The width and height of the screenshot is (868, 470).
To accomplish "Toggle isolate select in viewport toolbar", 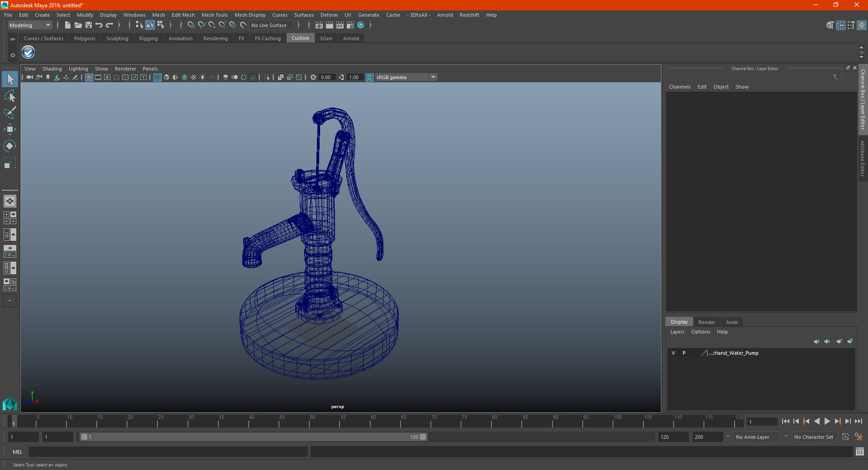I will (267, 77).
